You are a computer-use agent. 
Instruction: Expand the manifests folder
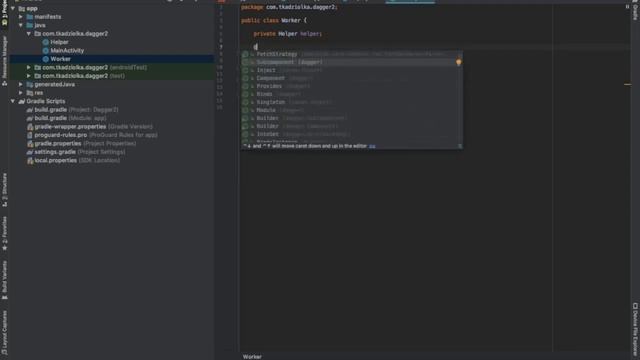click(x=21, y=17)
